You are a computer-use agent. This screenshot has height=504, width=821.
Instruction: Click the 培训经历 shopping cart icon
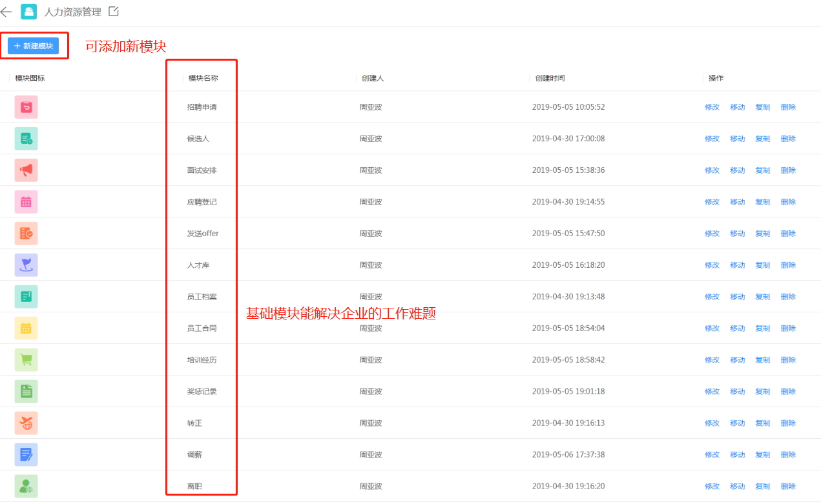coord(26,360)
